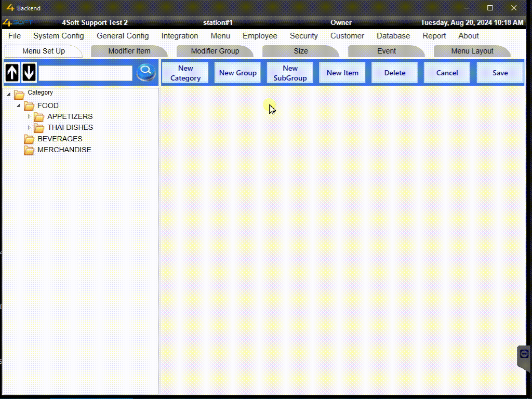Select the FOOD category label
532x399 pixels.
(48, 105)
